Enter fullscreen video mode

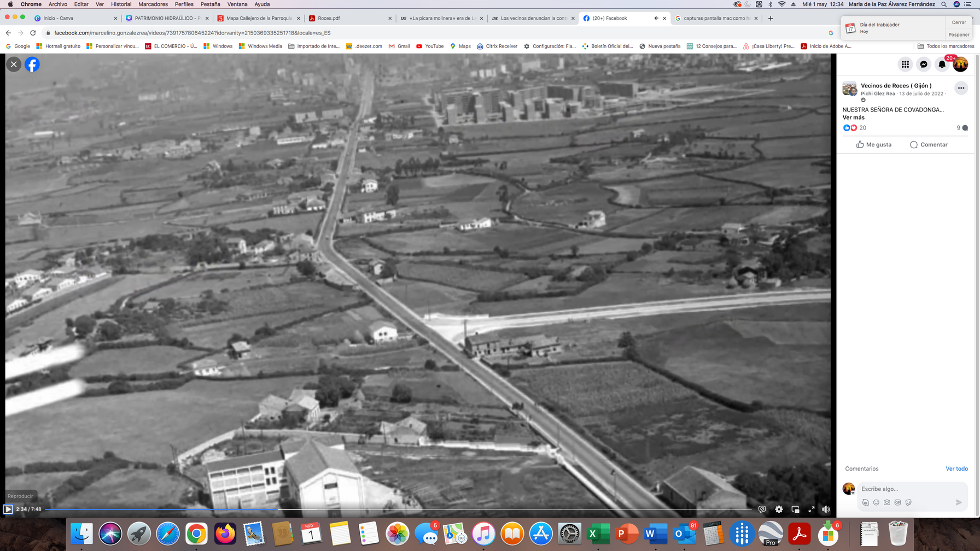[x=812, y=509]
